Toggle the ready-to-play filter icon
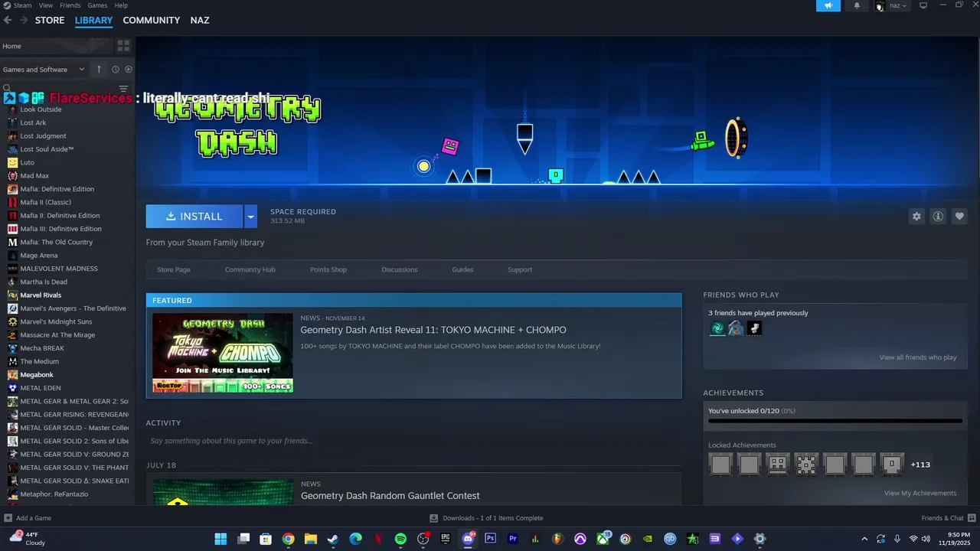980x551 pixels. point(129,70)
